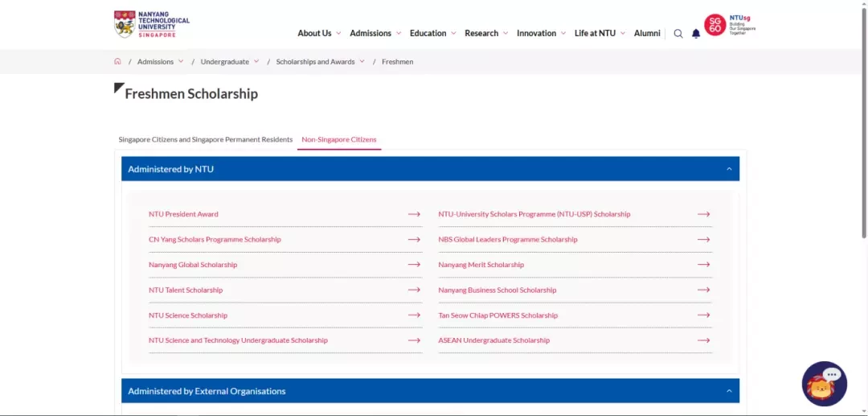Open the search magnifier icon

pyautogui.click(x=678, y=33)
